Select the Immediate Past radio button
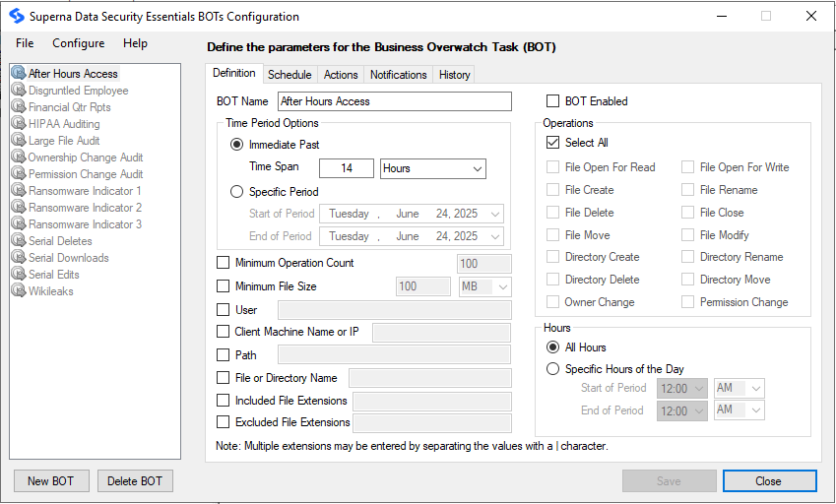836x504 pixels. [236, 145]
